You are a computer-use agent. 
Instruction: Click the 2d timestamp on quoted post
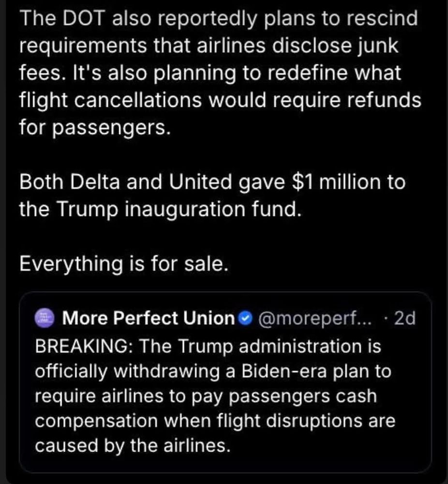click(x=404, y=318)
